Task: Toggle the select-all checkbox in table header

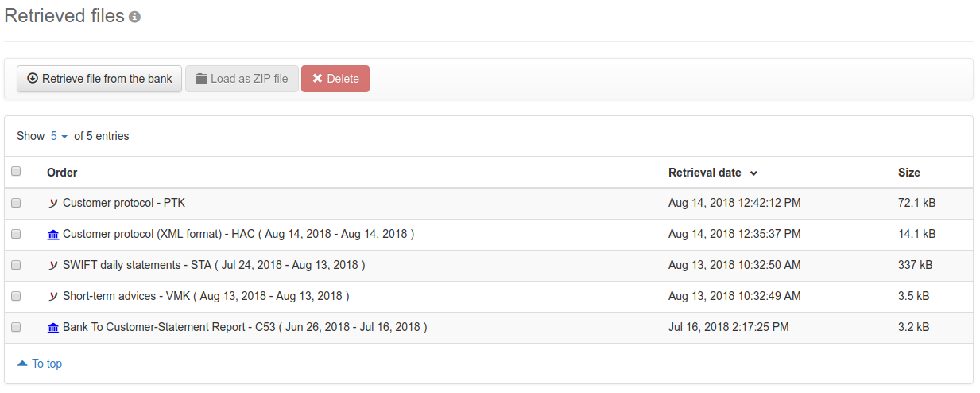Action: [x=16, y=171]
